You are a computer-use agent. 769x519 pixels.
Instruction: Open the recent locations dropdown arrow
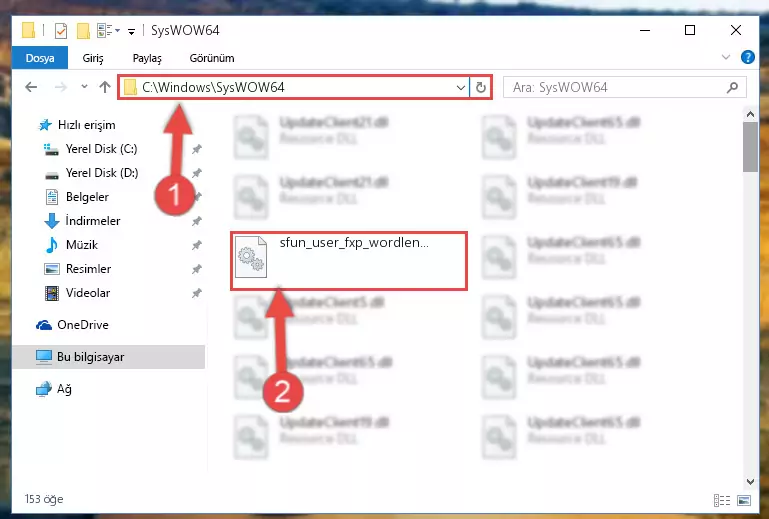pos(84,87)
